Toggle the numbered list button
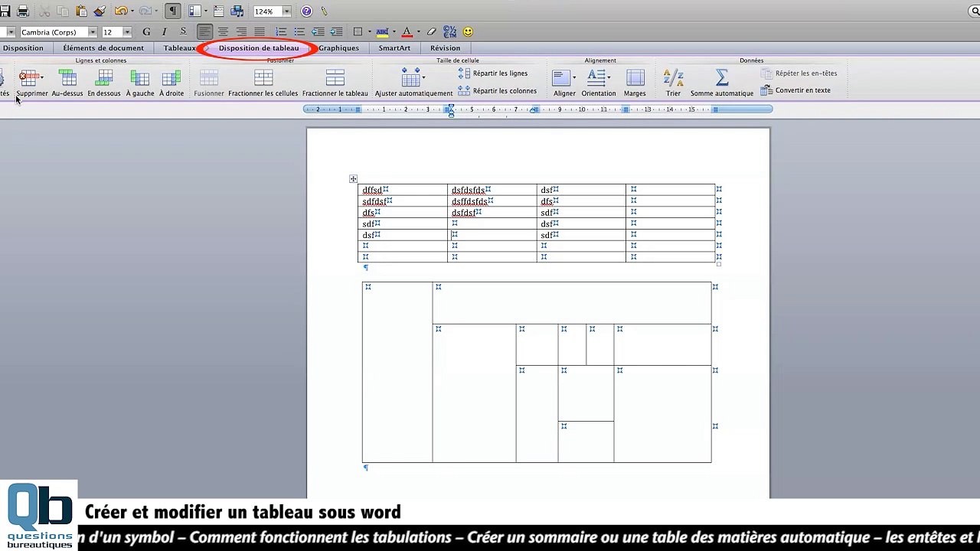Image resolution: width=980 pixels, height=551 pixels. pyautogui.click(x=281, y=32)
